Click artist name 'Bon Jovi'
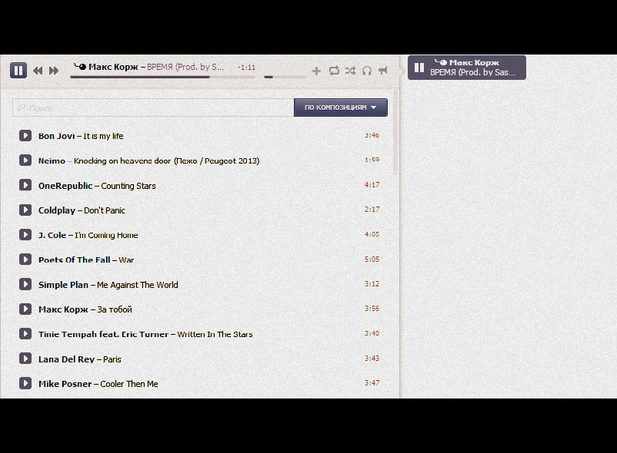The image size is (617, 453). [57, 136]
